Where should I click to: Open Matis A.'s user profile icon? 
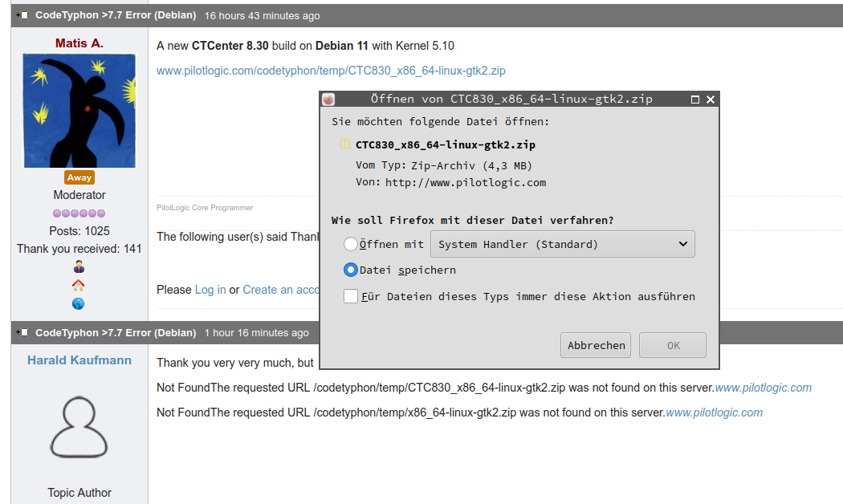click(x=79, y=267)
